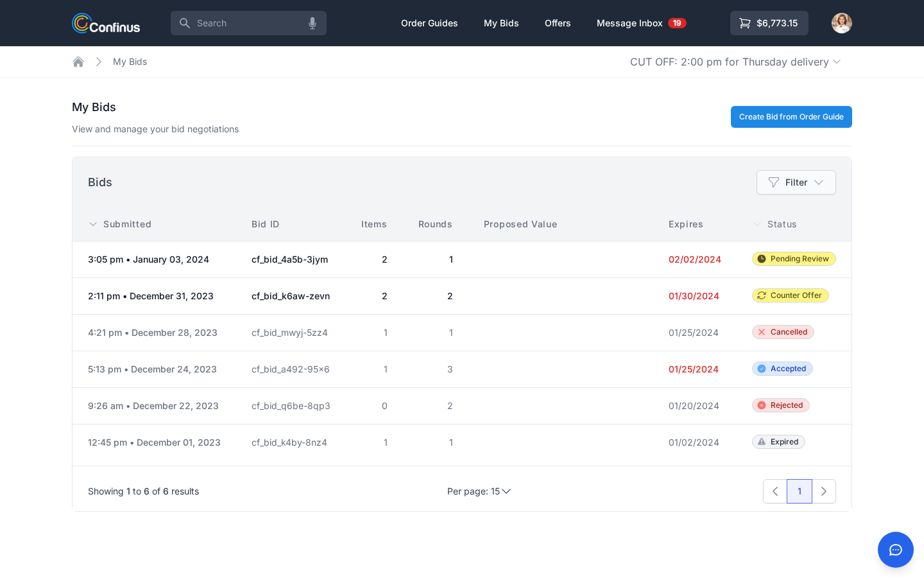Screen dimensions: 924x578
Task: Select the Counter Offer status badge
Action: 791,295
